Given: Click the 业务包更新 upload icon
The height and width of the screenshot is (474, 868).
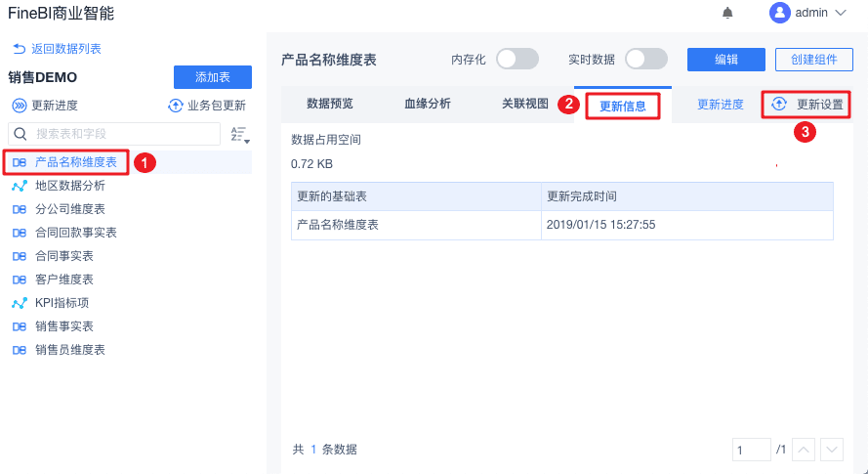Looking at the screenshot, I should click(x=176, y=106).
